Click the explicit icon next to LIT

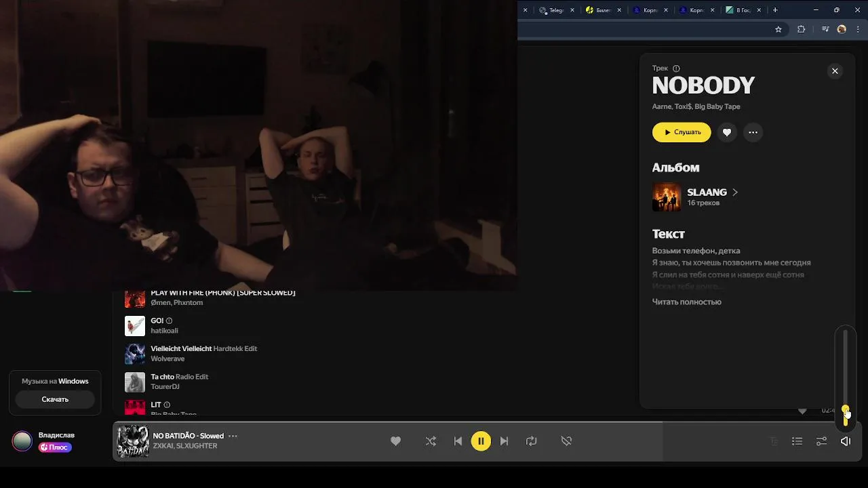click(167, 405)
